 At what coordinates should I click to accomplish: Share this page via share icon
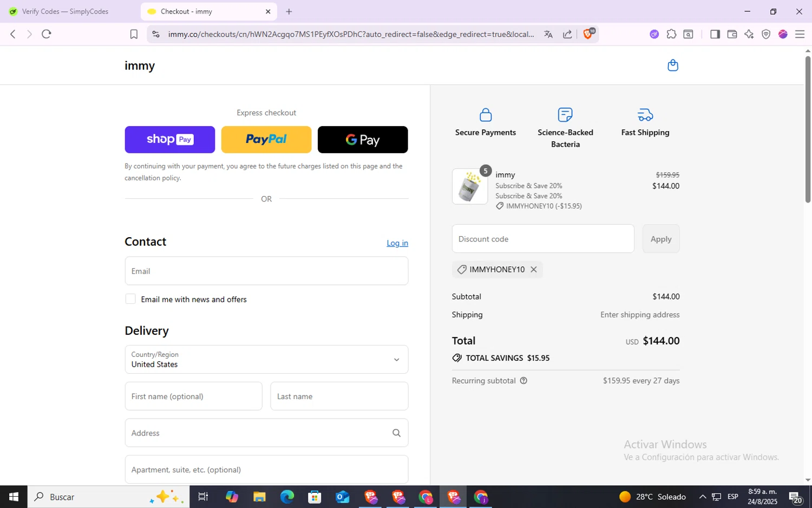(x=567, y=34)
